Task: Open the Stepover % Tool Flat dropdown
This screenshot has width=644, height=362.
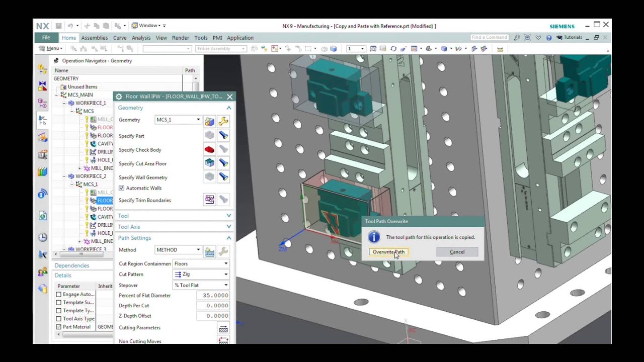Action: point(201,285)
